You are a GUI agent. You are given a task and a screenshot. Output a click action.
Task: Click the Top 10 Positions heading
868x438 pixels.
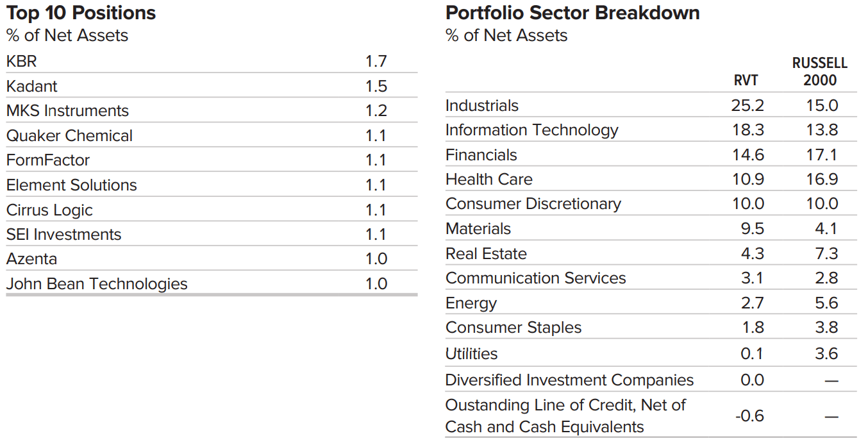point(81,13)
